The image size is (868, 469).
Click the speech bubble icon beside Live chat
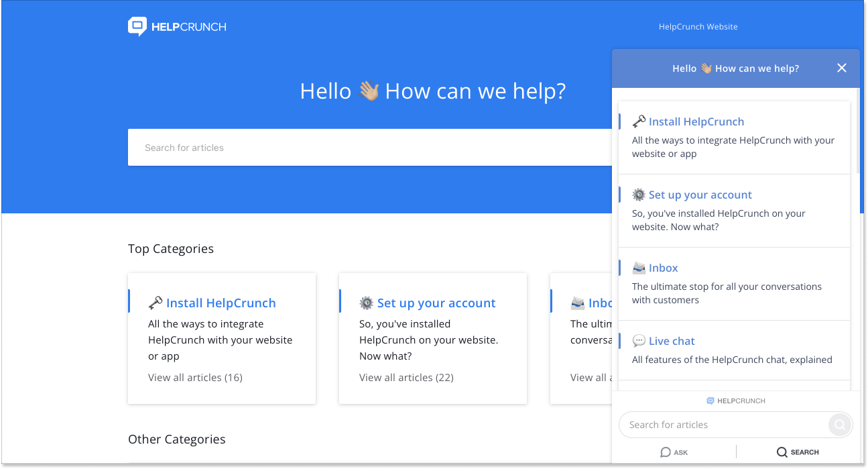coord(639,341)
